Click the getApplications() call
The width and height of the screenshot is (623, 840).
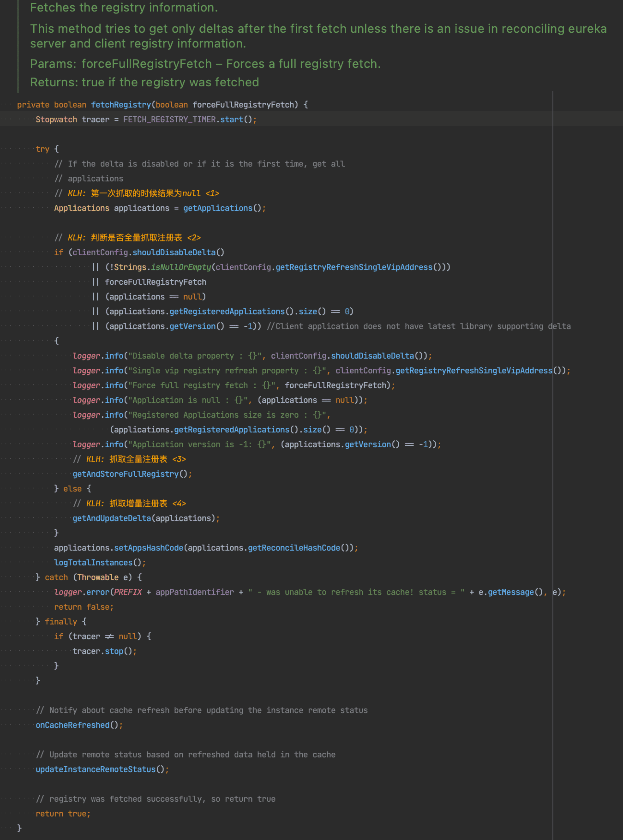click(222, 208)
